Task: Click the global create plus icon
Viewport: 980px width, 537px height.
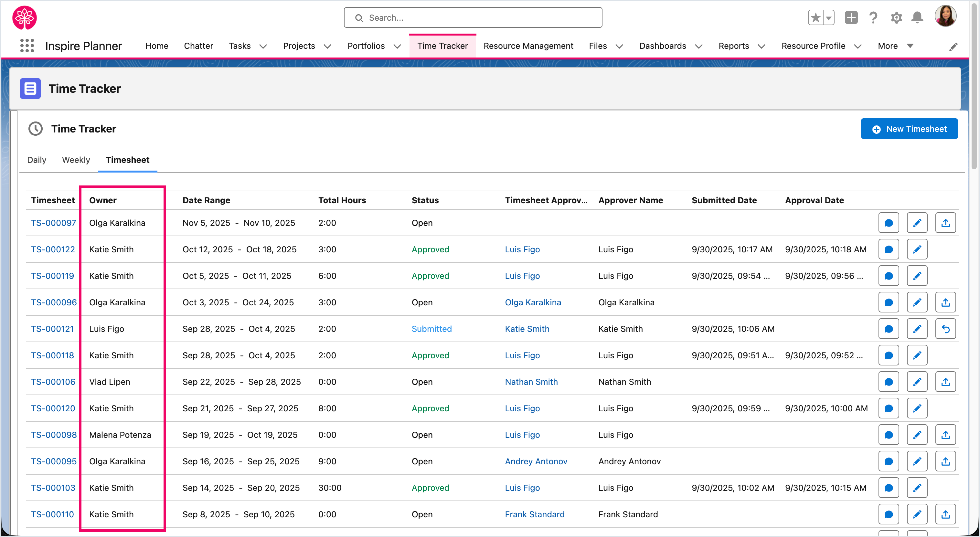Action: pos(851,17)
